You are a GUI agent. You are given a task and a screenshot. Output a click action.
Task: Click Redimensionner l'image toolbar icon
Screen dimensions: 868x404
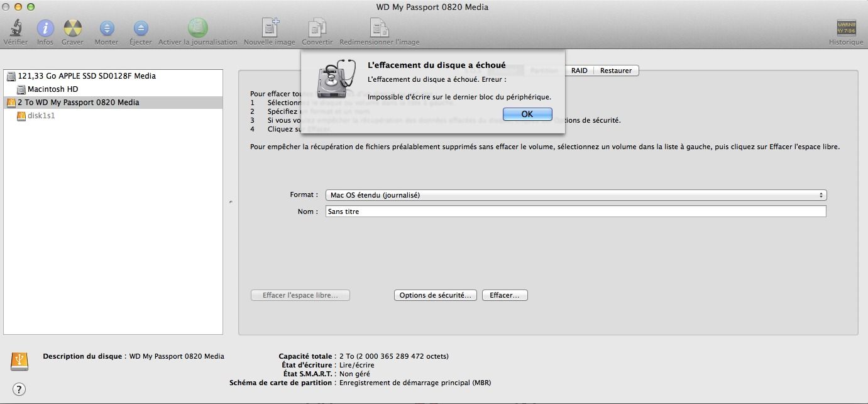[x=380, y=28]
